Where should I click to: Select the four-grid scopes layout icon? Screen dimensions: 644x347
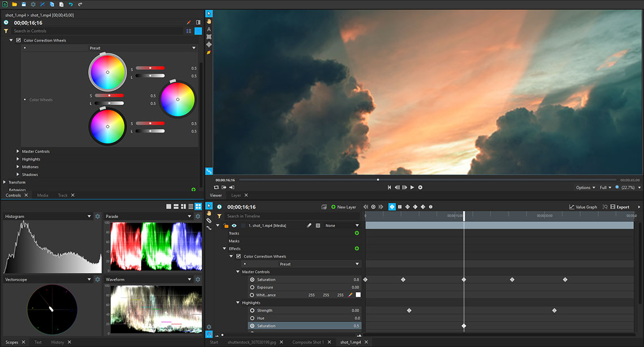point(198,206)
